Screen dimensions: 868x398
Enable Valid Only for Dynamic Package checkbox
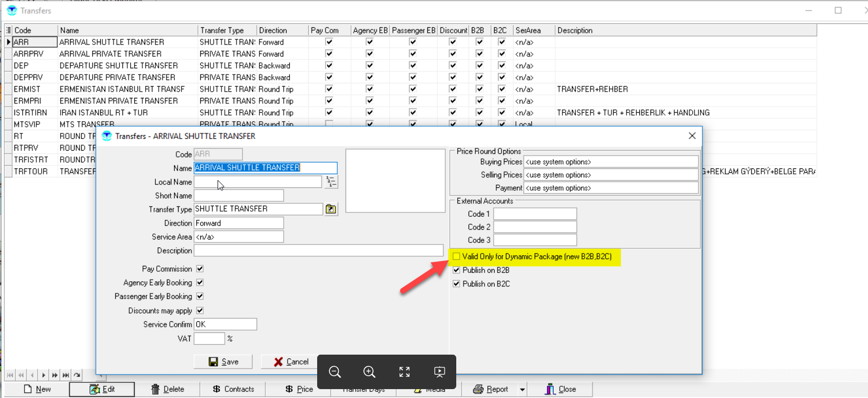(457, 257)
